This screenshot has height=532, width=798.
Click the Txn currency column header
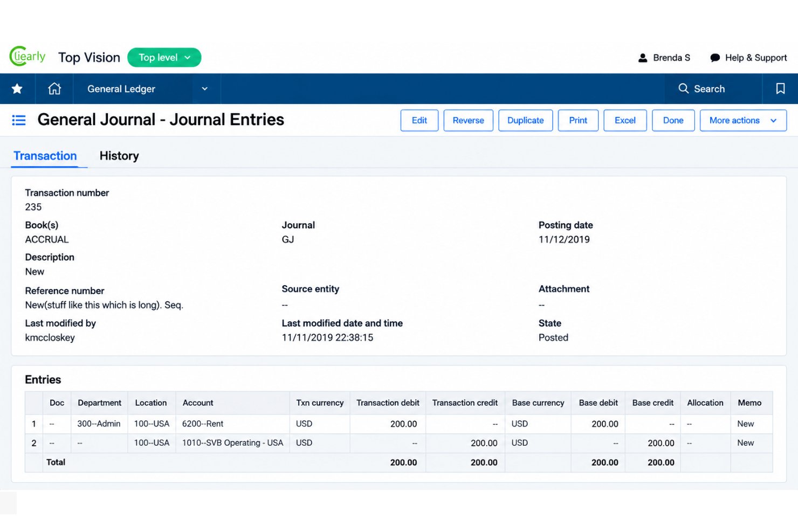[x=320, y=403]
